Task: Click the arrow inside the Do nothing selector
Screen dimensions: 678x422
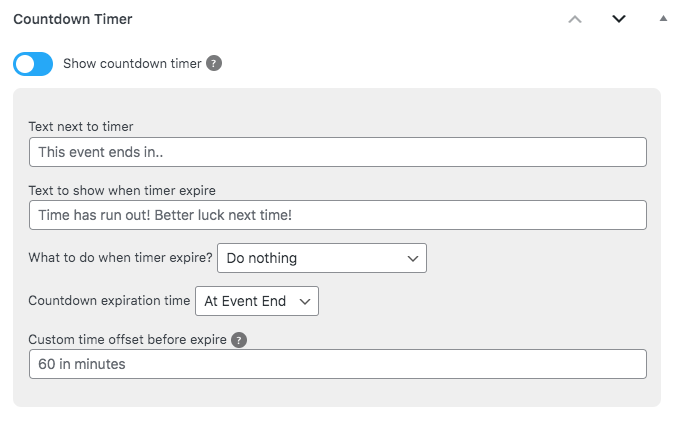Action: click(x=413, y=259)
